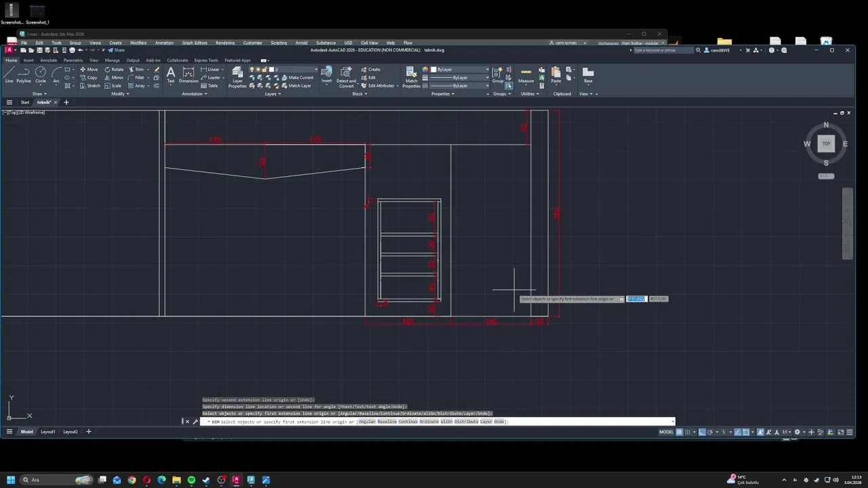The height and width of the screenshot is (488, 868).
Task: Select the Array command
Action: (137, 85)
